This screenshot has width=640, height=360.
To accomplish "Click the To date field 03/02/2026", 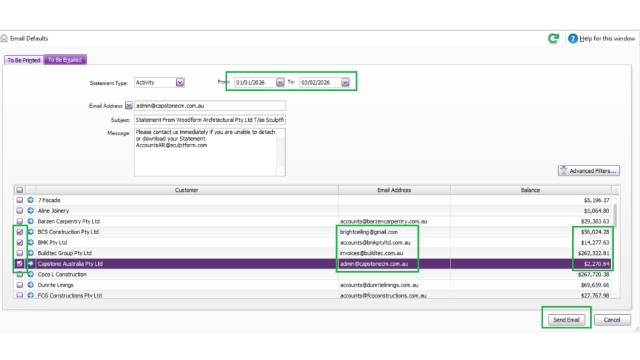I will [320, 82].
